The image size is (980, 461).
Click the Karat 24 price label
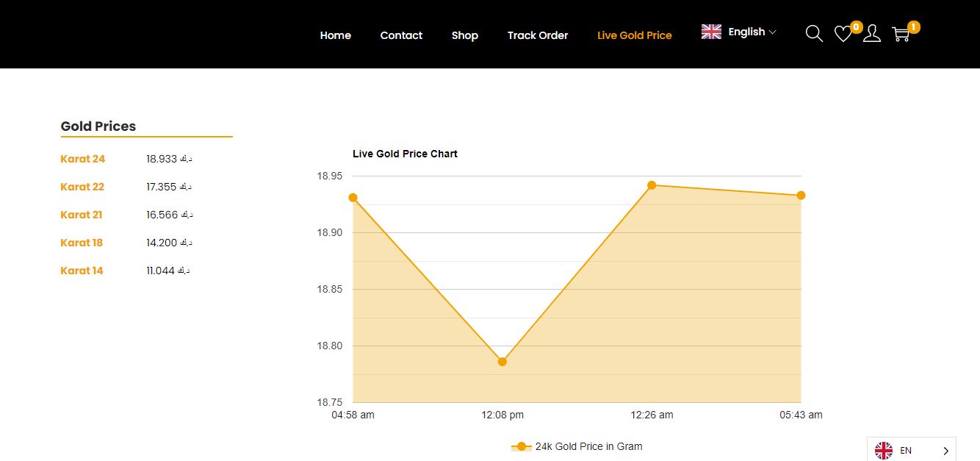click(83, 159)
